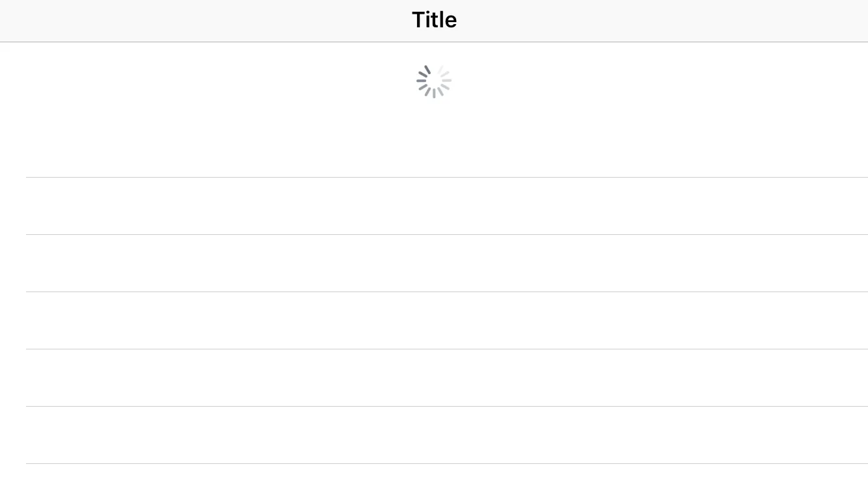Click the navigation bar's bottom border line

click(x=434, y=42)
